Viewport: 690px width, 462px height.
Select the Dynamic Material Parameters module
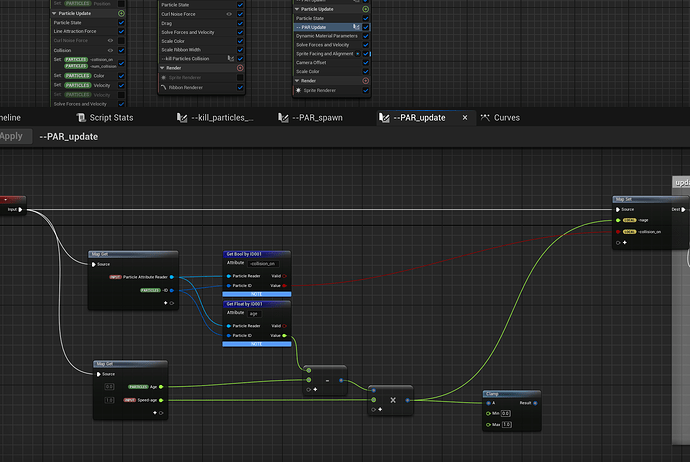[327, 36]
